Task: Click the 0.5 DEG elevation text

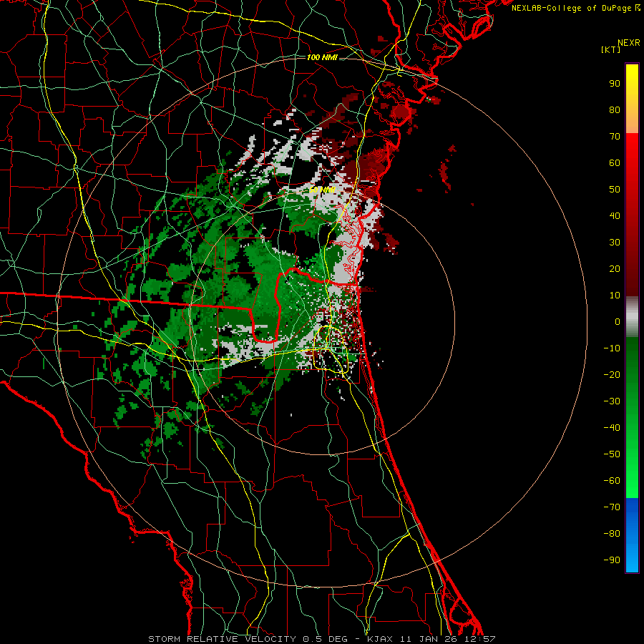Action: pos(325,639)
